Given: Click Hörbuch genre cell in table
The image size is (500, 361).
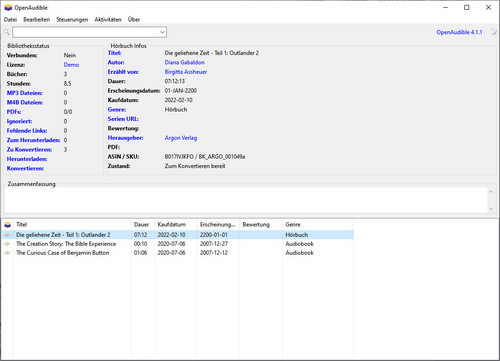Looking at the screenshot, I should coord(297,235).
